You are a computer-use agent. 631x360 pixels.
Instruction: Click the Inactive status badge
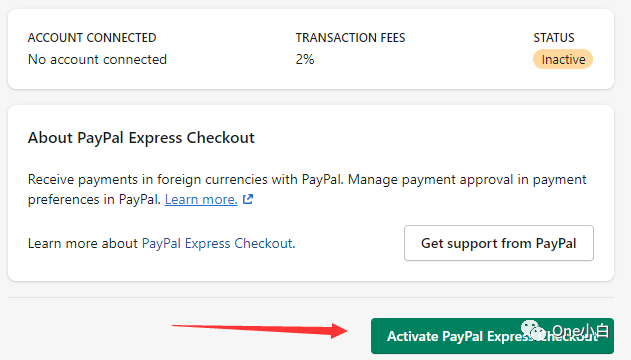click(x=563, y=60)
